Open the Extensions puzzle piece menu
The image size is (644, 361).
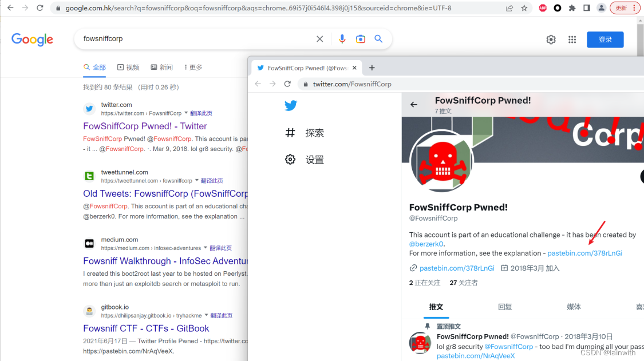pyautogui.click(x=572, y=8)
